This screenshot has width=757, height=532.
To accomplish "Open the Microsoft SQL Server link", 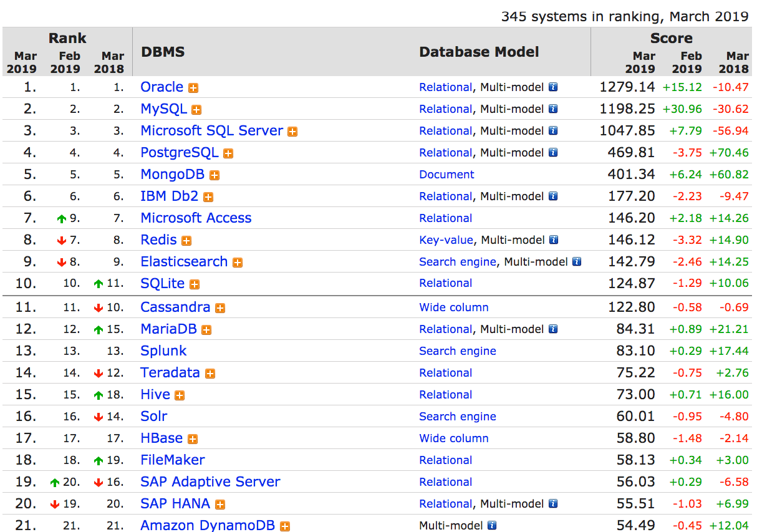I will [212, 131].
